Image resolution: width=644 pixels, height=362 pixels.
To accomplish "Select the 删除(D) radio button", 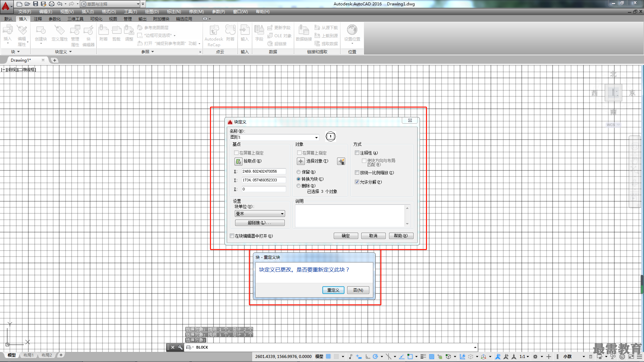I will point(299,186).
